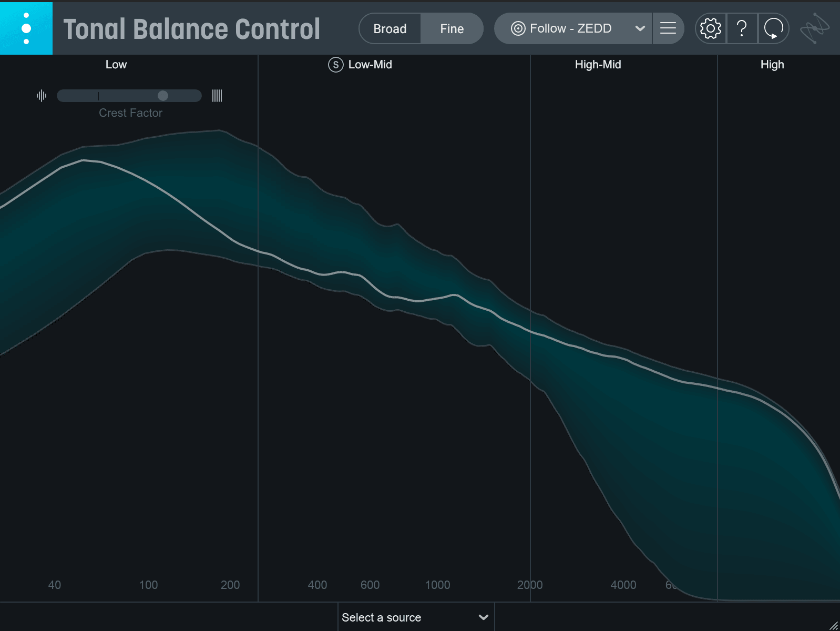840x631 pixels.
Task: Click the iZotope three-dot logo icon
Action: coord(26,28)
